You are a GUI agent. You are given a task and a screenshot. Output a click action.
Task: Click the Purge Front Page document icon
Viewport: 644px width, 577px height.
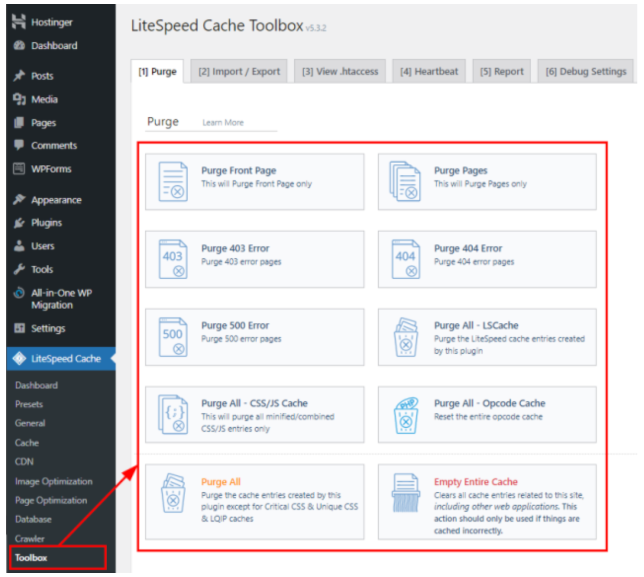173,182
